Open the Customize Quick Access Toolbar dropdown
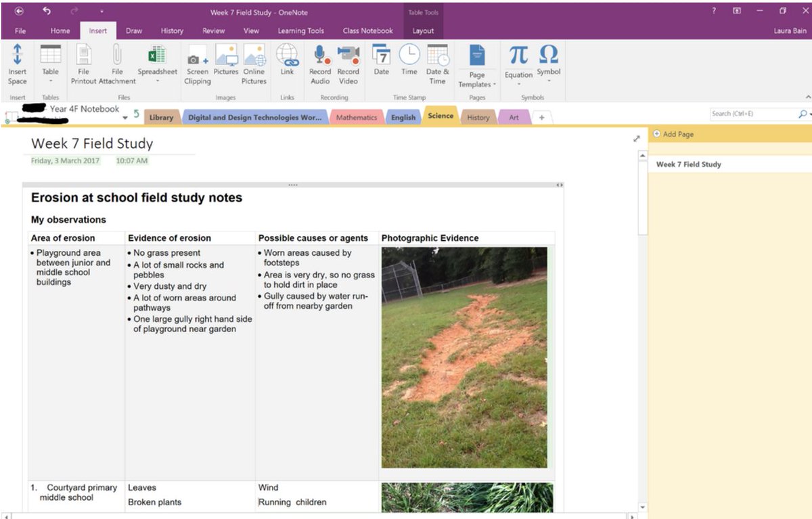 pos(101,12)
